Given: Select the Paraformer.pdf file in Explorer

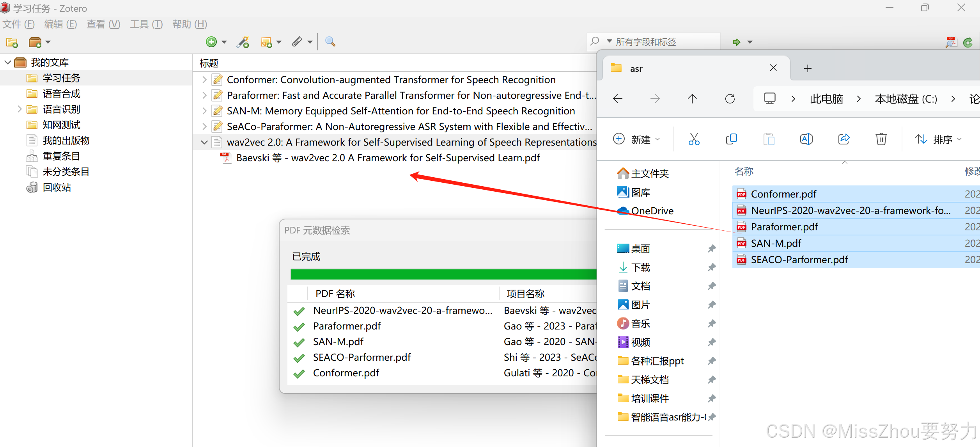Looking at the screenshot, I should pyautogui.click(x=784, y=227).
